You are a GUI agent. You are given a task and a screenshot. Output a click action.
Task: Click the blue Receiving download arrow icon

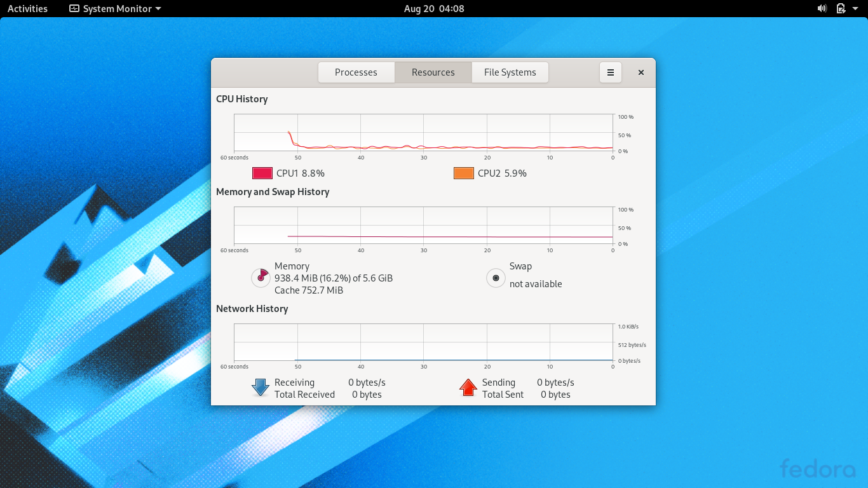tap(260, 387)
